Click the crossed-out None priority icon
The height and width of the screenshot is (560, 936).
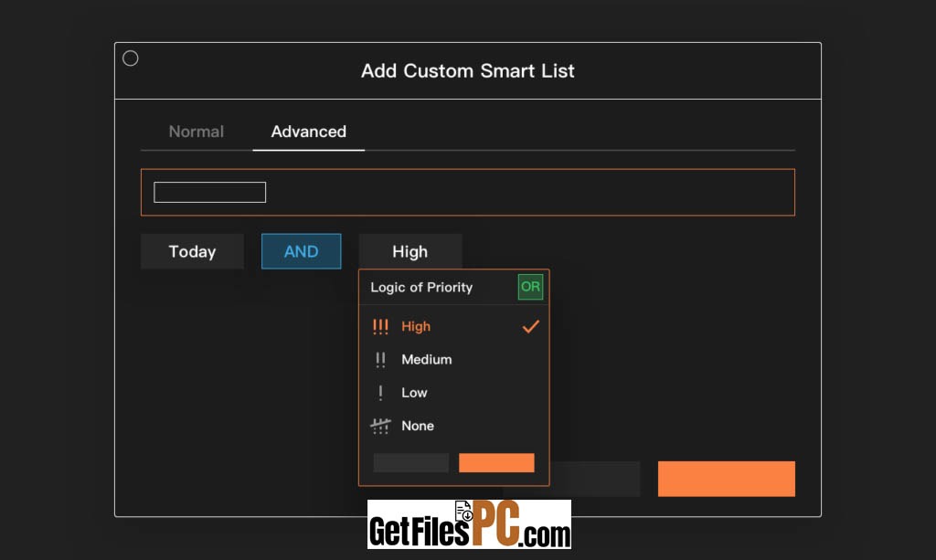(380, 426)
